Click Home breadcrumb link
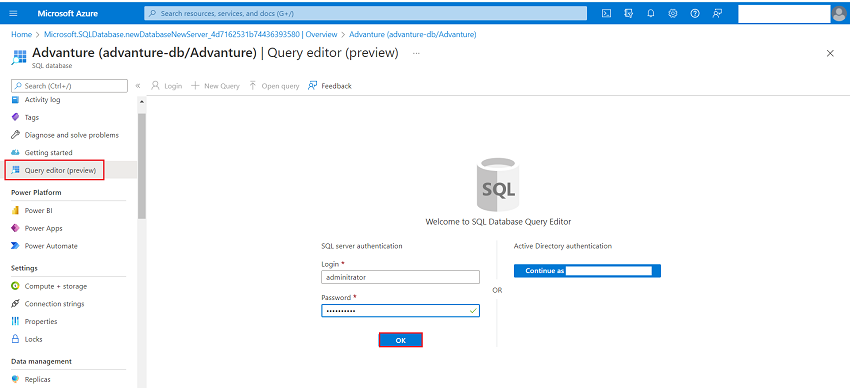The width and height of the screenshot is (850, 388). pos(21,34)
